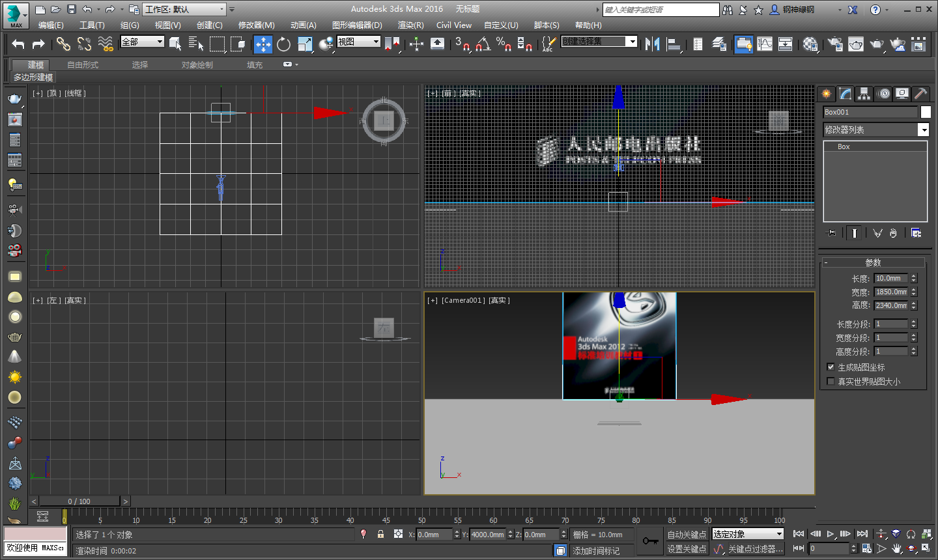
Task: Check the 真实世界贴图大小 option
Action: click(831, 381)
